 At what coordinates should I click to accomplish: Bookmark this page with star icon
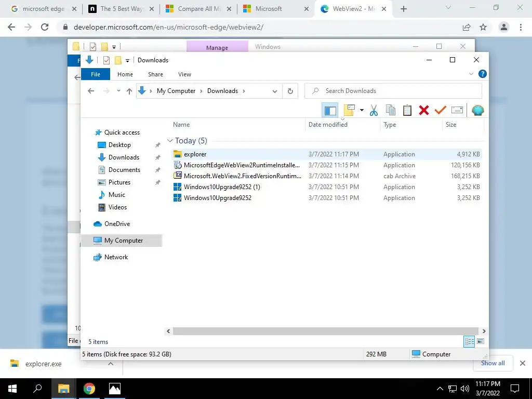pos(483,27)
